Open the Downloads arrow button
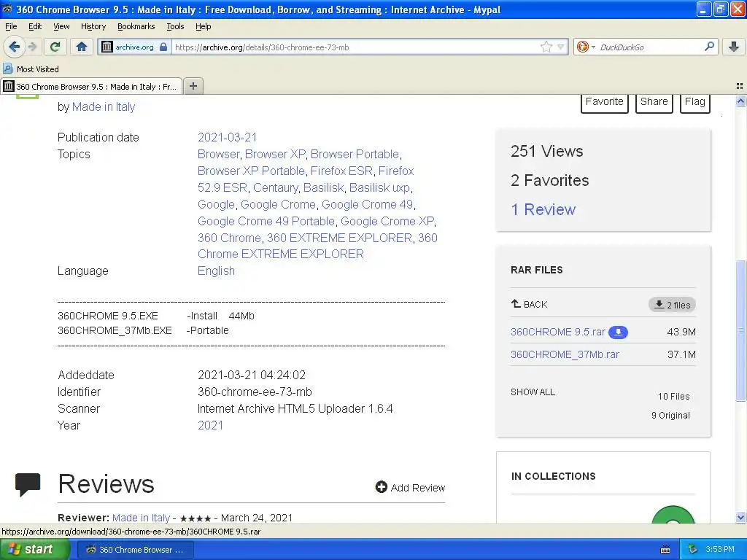The width and height of the screenshot is (747, 560). [734, 47]
